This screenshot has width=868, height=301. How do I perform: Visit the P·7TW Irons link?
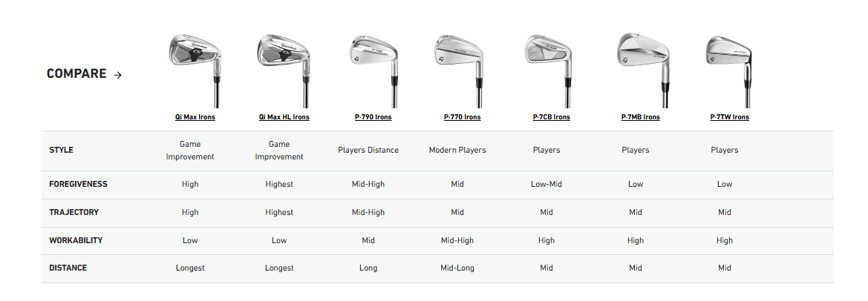coord(730,117)
